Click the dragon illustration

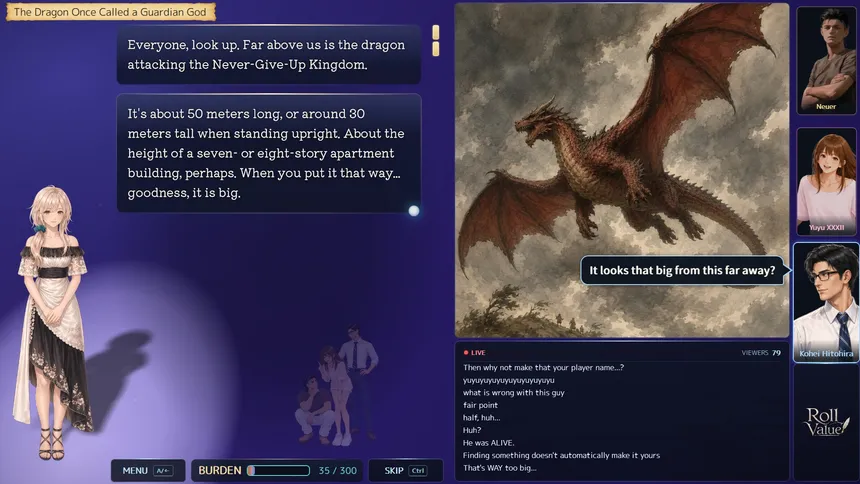click(622, 170)
